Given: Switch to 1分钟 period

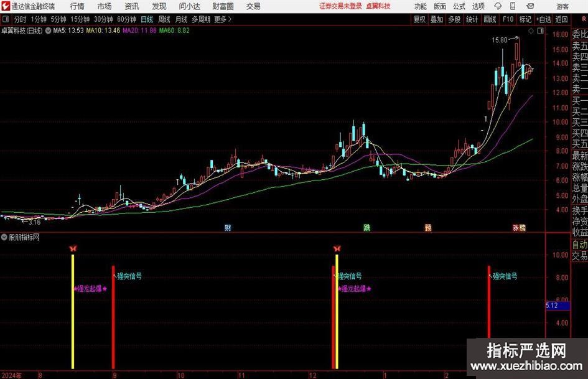Looking at the screenshot, I should click(38, 19).
